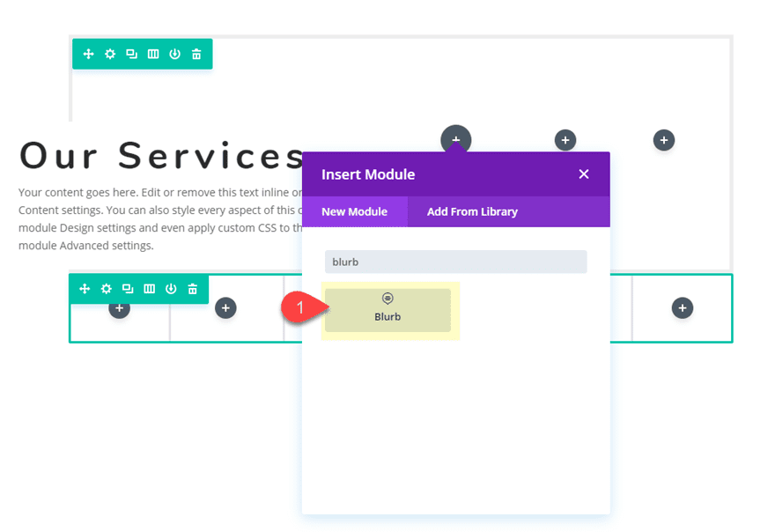Insert the Blurb module
The image size is (775, 532).
388,309
